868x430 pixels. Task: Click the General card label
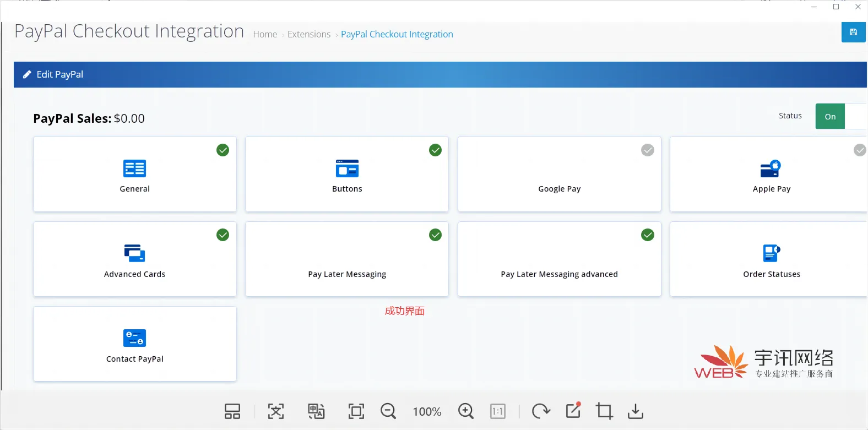pos(135,189)
